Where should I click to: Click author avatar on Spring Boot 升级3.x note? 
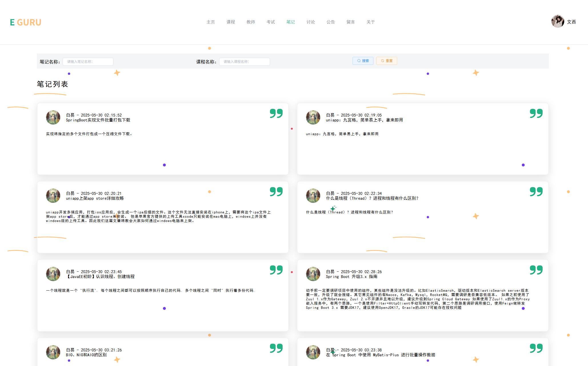[x=313, y=274]
